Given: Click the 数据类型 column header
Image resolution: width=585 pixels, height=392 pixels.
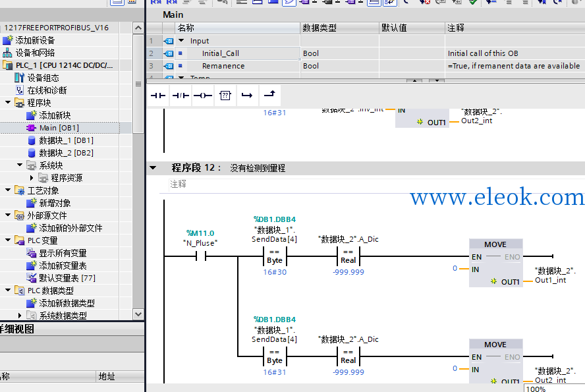Looking at the screenshot, I should click(339, 28).
